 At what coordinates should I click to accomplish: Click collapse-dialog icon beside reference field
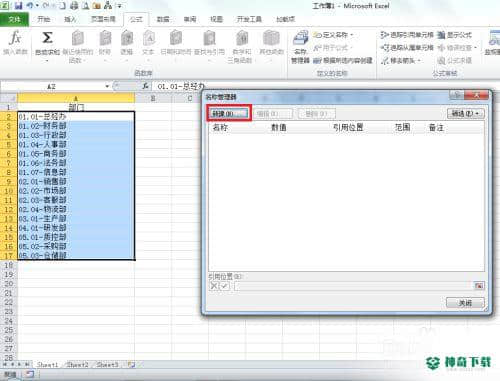[479, 286]
